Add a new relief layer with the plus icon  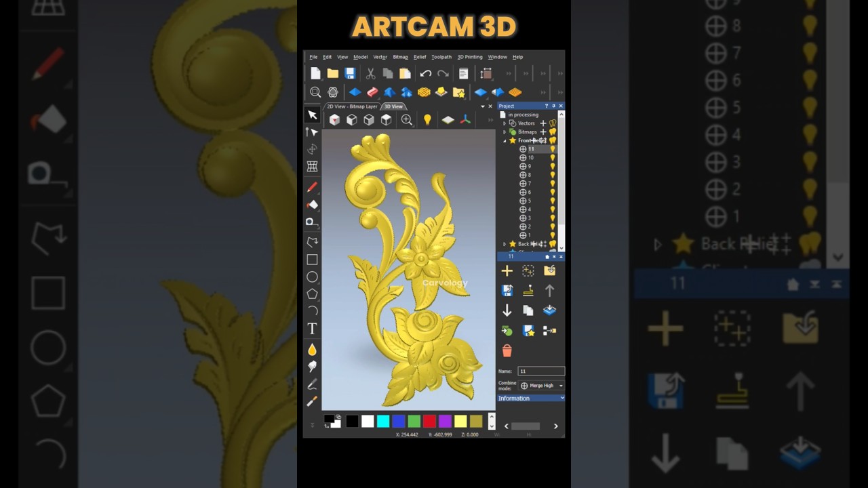point(507,271)
